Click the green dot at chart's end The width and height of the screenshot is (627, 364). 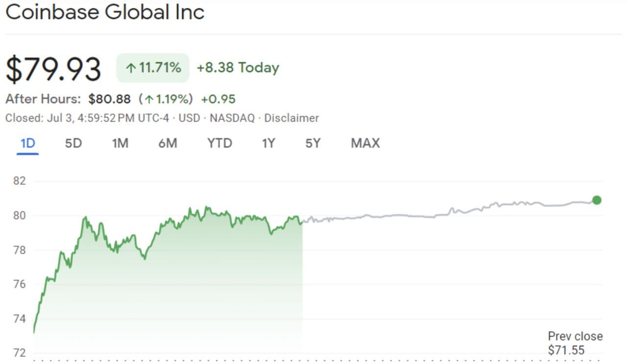[597, 200]
